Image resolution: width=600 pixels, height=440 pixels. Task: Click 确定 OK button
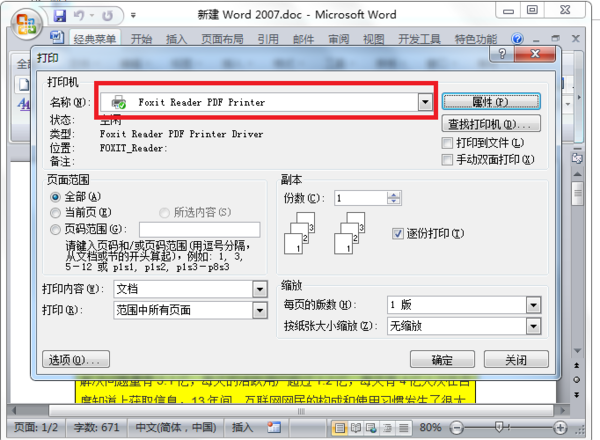442,359
